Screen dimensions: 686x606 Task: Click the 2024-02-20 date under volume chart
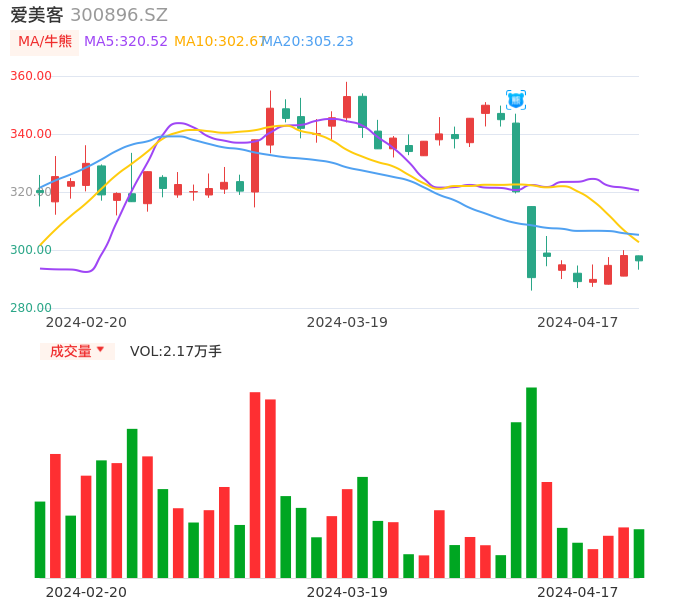click(x=86, y=592)
